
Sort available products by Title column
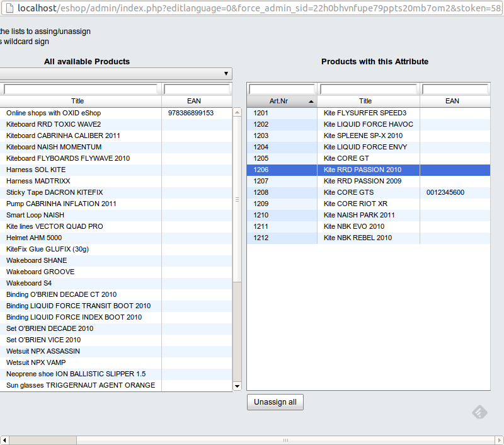(77, 101)
